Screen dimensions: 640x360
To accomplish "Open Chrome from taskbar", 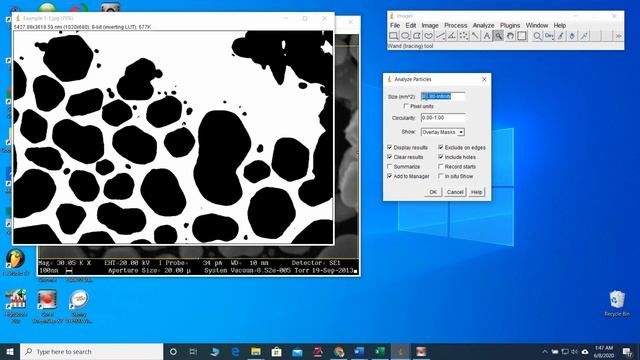I will click(x=338, y=351).
